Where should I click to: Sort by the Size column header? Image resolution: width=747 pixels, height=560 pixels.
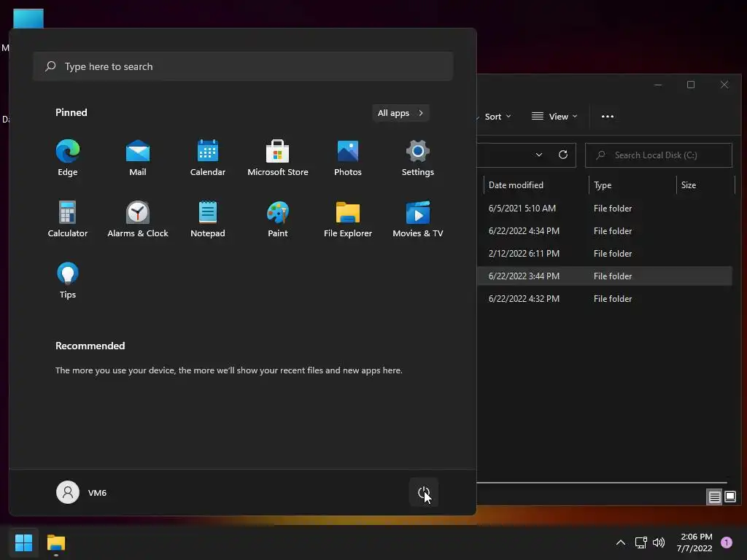tap(705, 185)
